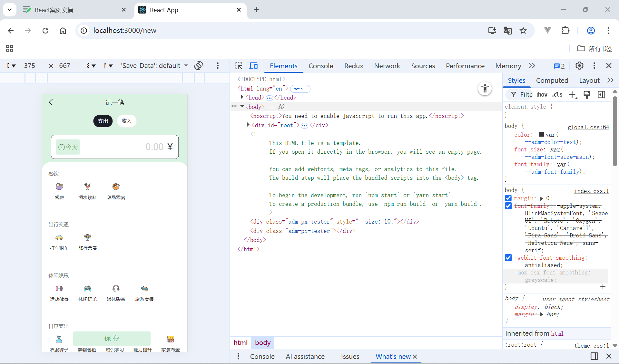
Task: Disable the -webkit-font-smoothing checkbox
Action: [508, 258]
